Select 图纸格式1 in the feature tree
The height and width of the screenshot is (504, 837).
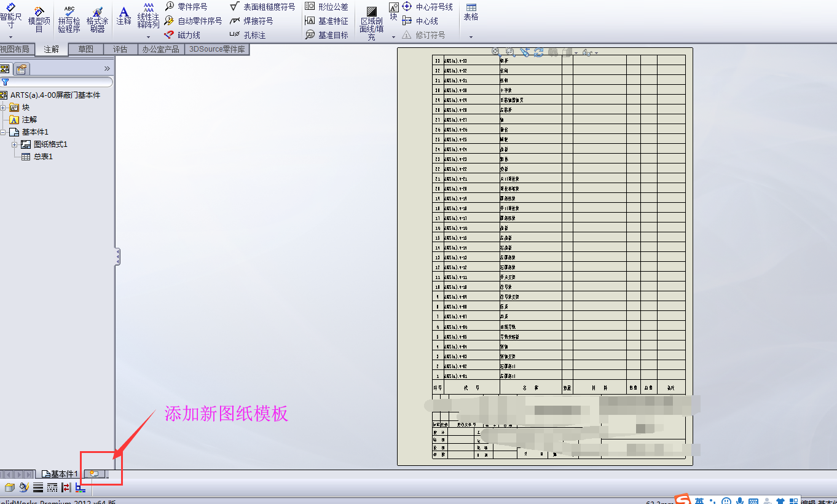(x=44, y=144)
